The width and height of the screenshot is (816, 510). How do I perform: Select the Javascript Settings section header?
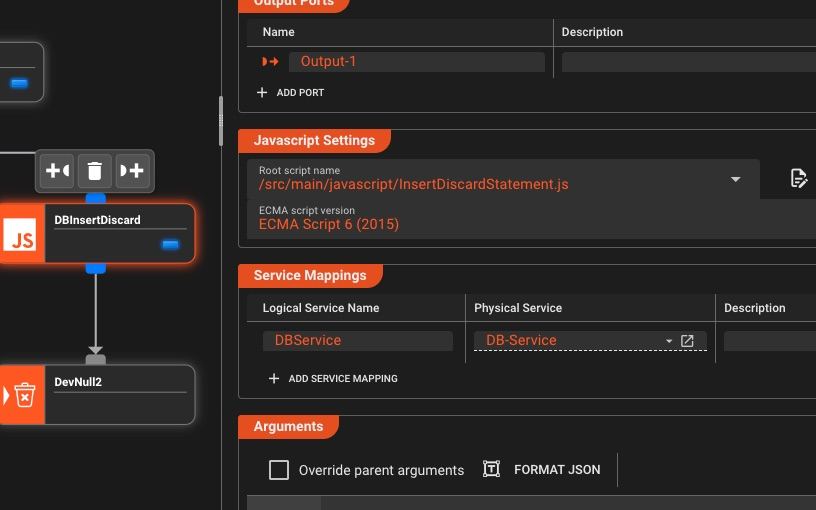click(314, 141)
